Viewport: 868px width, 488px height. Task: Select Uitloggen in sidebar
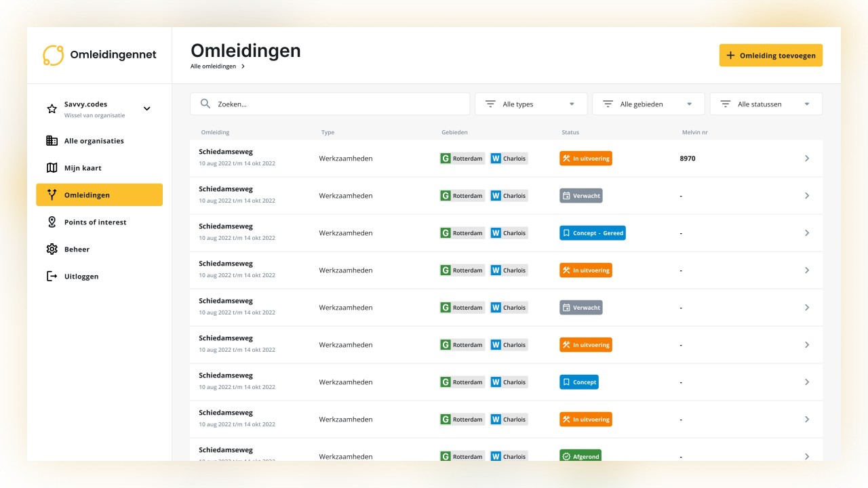[x=99, y=277]
